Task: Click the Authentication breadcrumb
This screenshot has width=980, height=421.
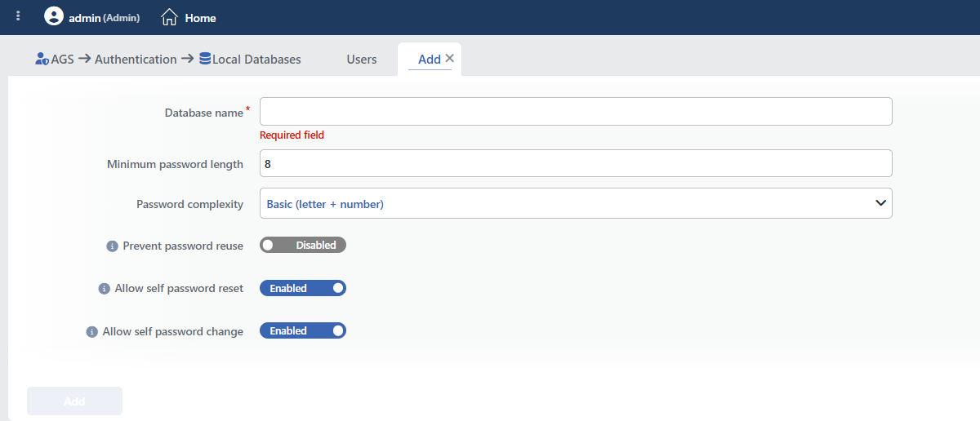Action: pyautogui.click(x=136, y=60)
